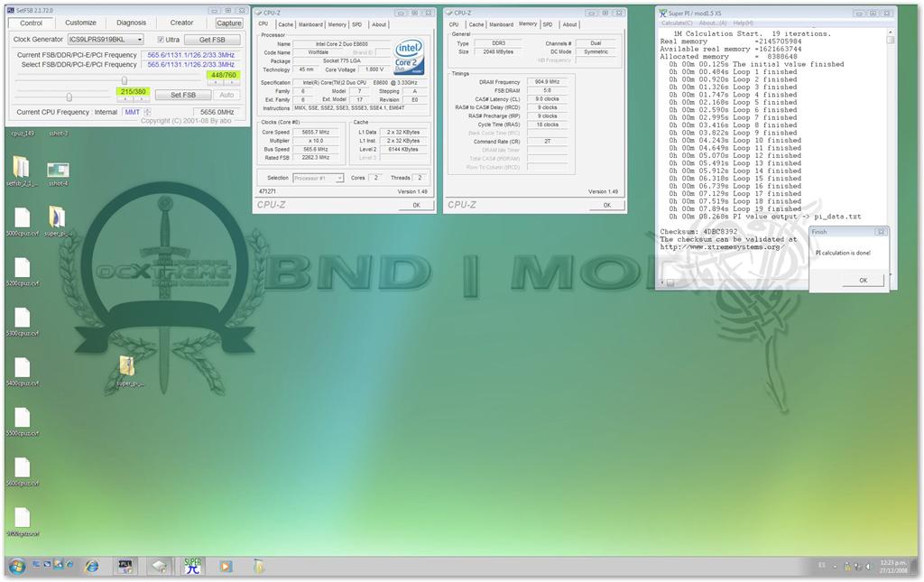Open Memory tab in left CPU-Z window

coord(337,24)
